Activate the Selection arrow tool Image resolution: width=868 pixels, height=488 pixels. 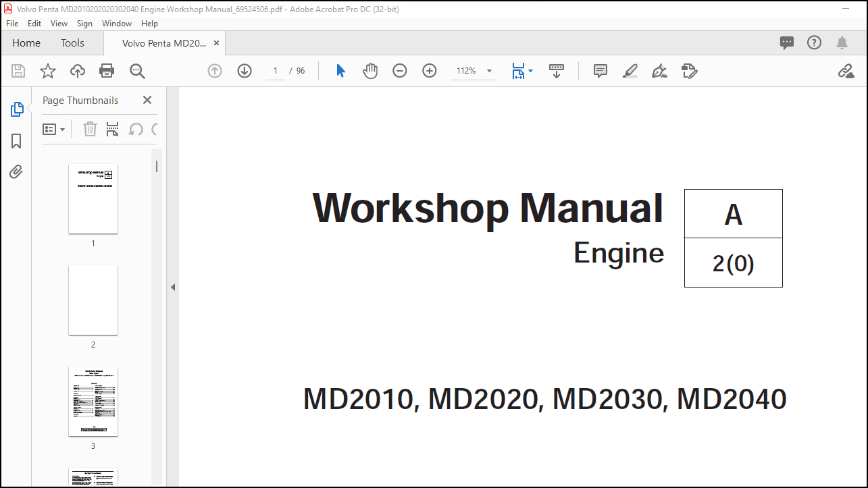(340, 71)
